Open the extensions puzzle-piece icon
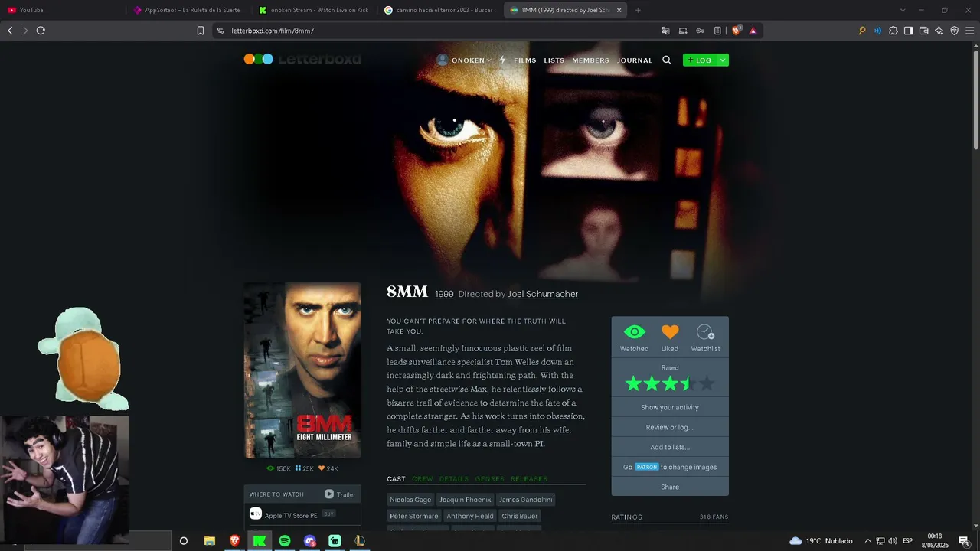 893,31
